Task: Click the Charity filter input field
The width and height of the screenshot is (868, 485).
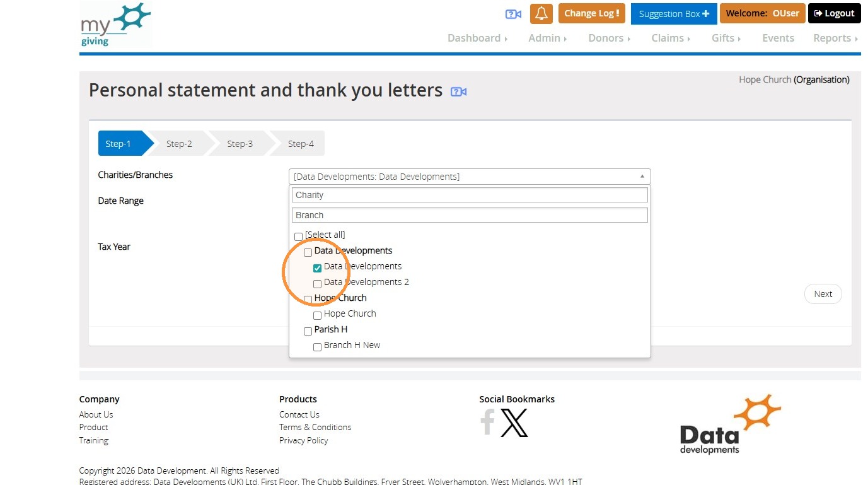Action: click(x=470, y=195)
